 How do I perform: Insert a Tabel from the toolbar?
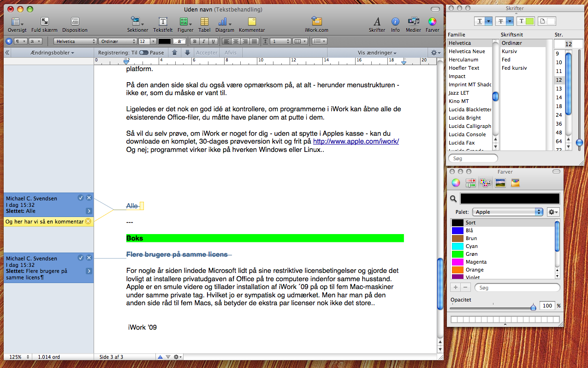pos(204,21)
